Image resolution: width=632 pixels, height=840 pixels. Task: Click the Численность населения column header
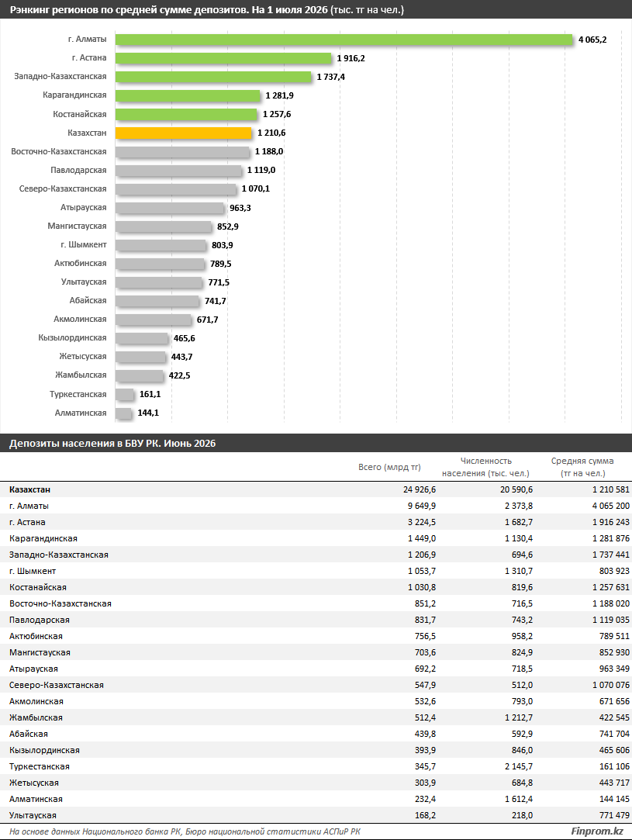[x=485, y=467]
